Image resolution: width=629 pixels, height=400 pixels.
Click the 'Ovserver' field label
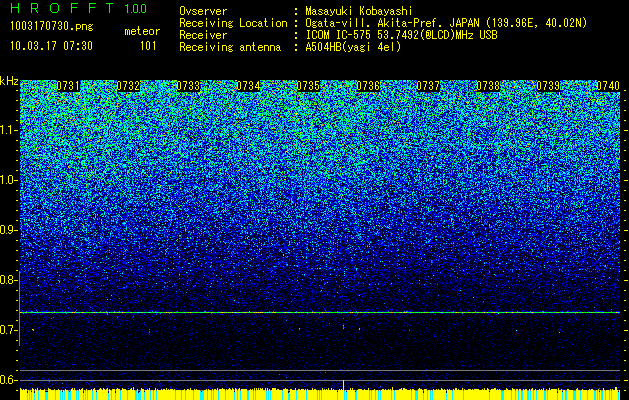(x=203, y=11)
